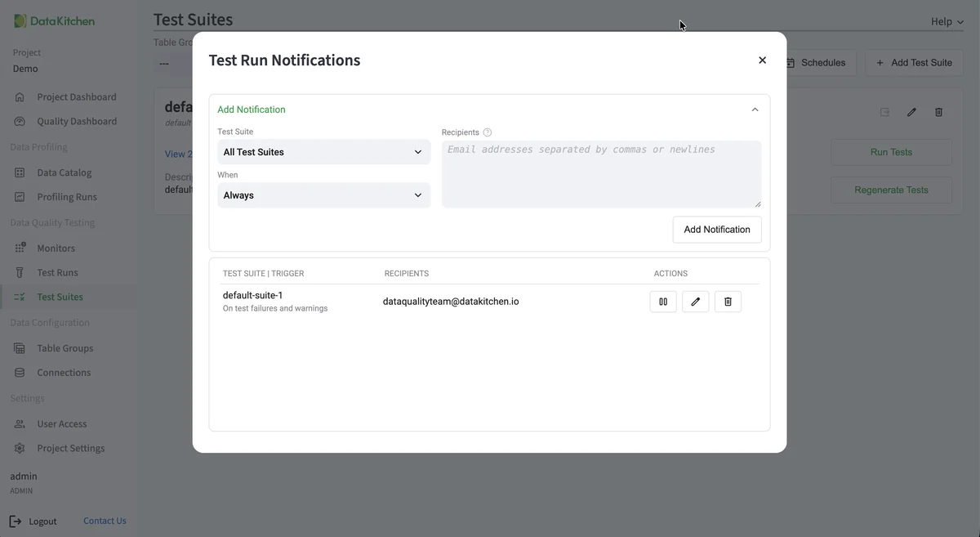The width and height of the screenshot is (980, 537).
Task: Click the Add Notification button
Action: point(716,229)
